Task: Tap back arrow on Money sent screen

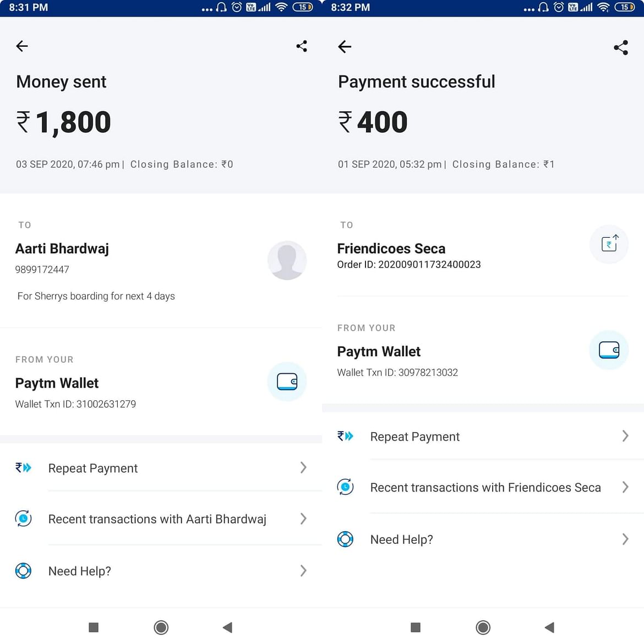Action: click(x=22, y=46)
